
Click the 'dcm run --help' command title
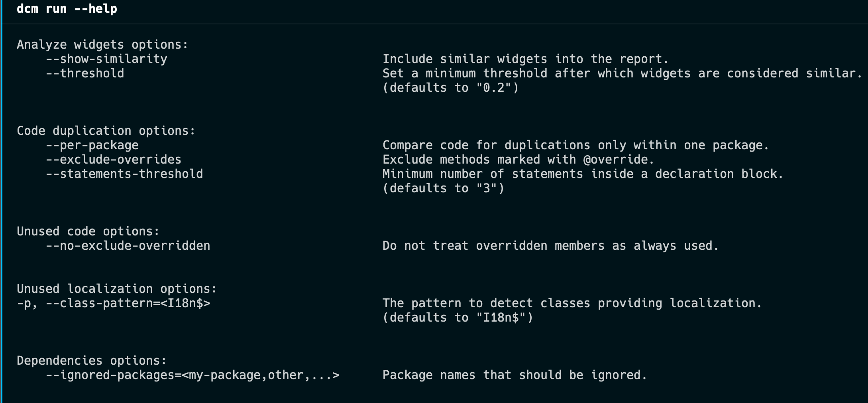point(67,8)
